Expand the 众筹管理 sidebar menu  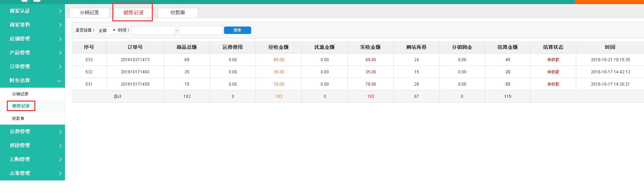pos(32,173)
